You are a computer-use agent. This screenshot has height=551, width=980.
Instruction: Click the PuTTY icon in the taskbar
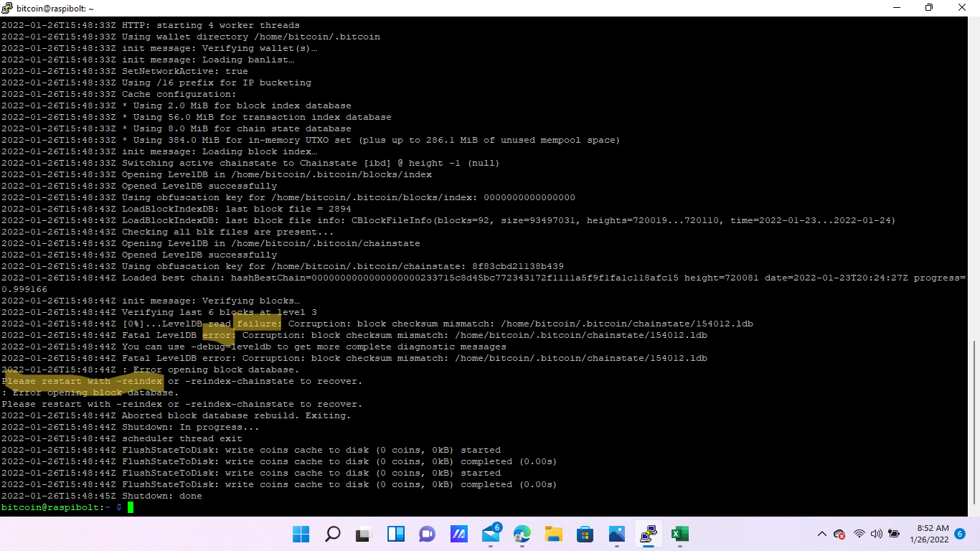click(648, 534)
